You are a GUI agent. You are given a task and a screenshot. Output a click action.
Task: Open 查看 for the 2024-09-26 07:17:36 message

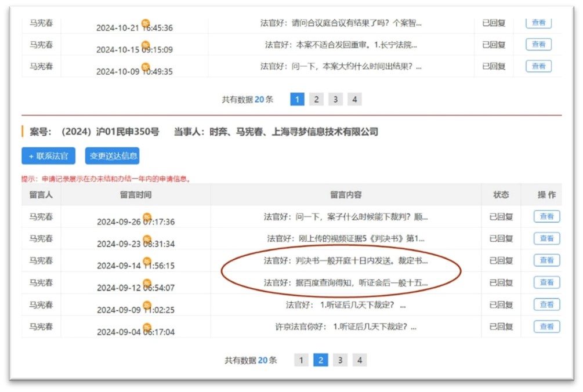click(x=546, y=217)
